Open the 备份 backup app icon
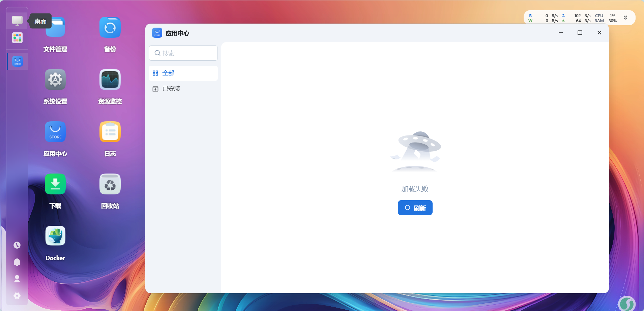The image size is (644, 311). tap(110, 28)
